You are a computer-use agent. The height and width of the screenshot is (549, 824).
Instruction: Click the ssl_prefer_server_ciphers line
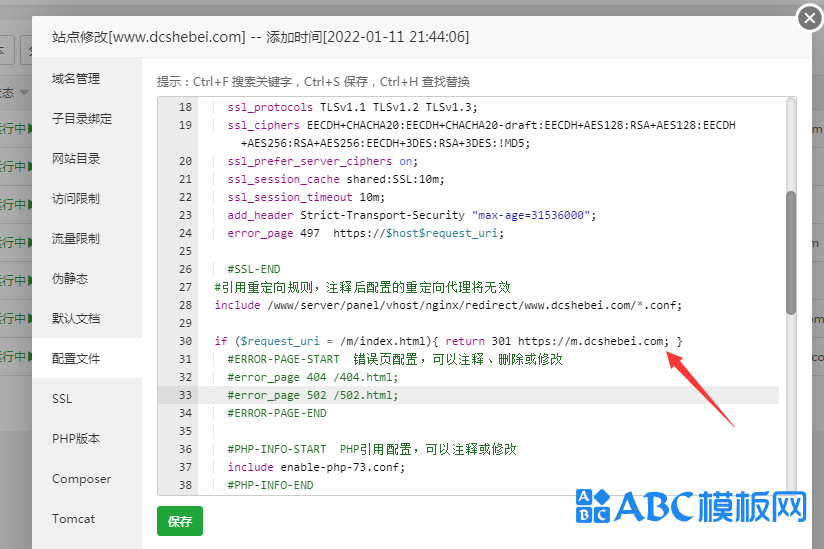click(322, 161)
